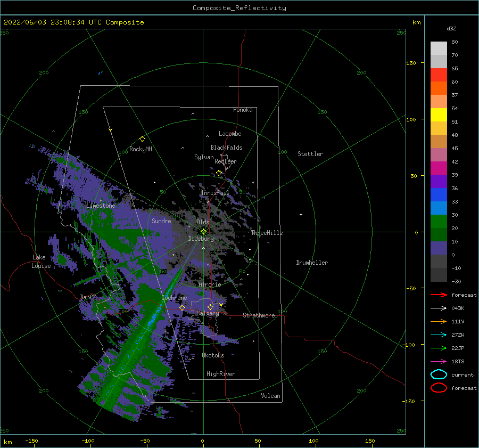Click the Calgary city label
Viewport: 479px width, 448px height.
tap(208, 313)
